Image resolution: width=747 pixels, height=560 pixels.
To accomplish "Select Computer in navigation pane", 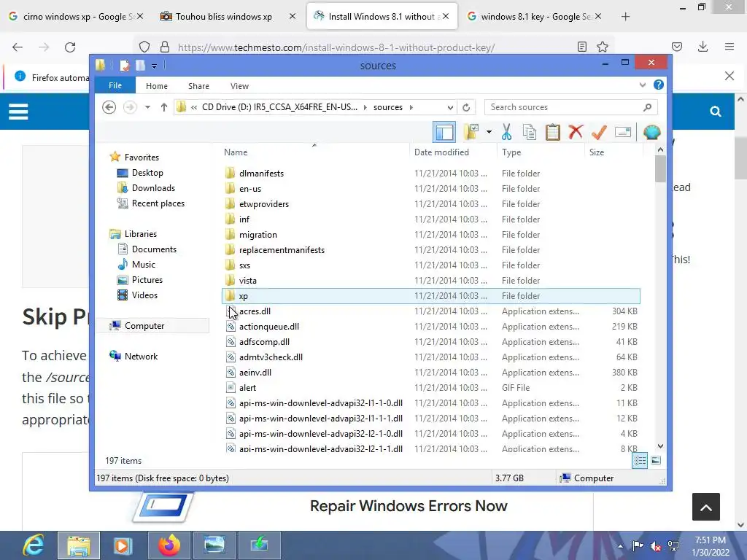I will pos(144,326).
